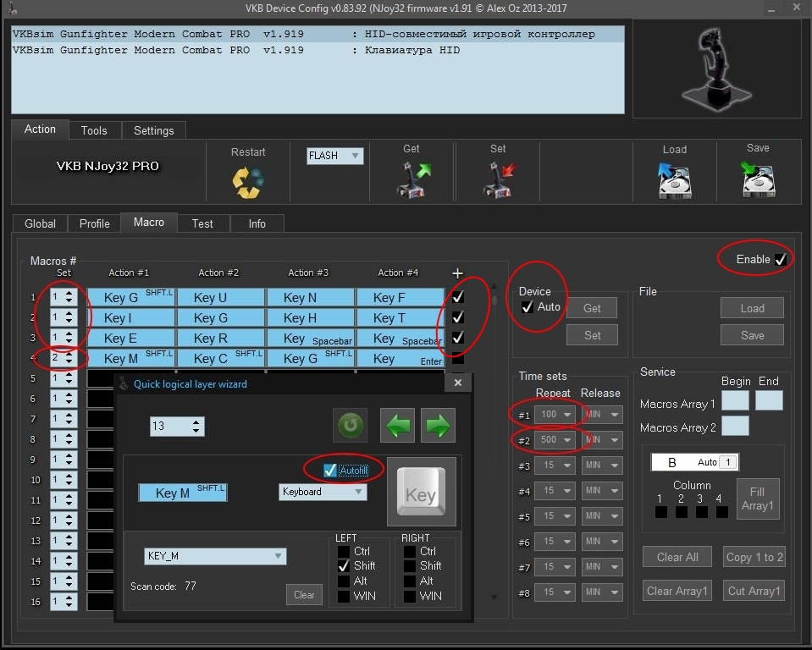Open the FLASH dropdown

(x=334, y=156)
